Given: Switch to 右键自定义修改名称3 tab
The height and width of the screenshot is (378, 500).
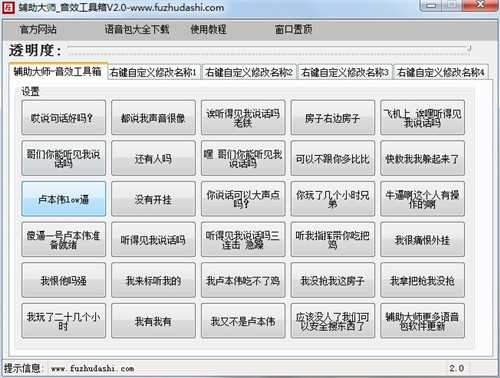Looking at the screenshot, I should point(345,72).
